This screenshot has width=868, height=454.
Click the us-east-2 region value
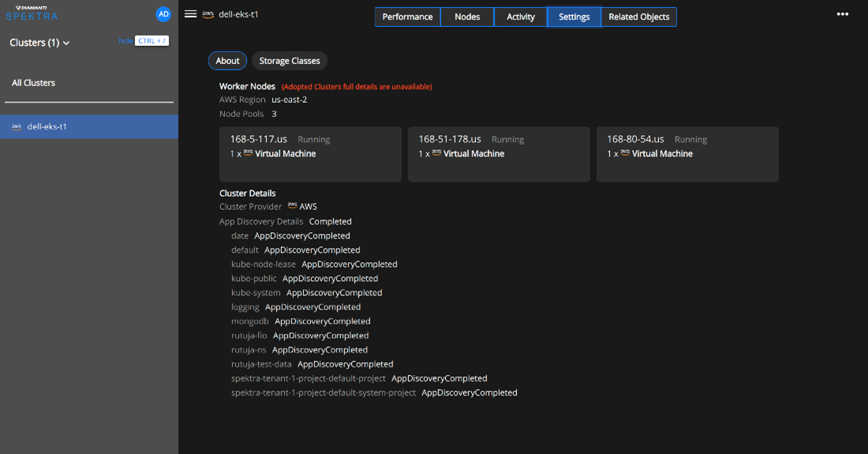(289, 99)
